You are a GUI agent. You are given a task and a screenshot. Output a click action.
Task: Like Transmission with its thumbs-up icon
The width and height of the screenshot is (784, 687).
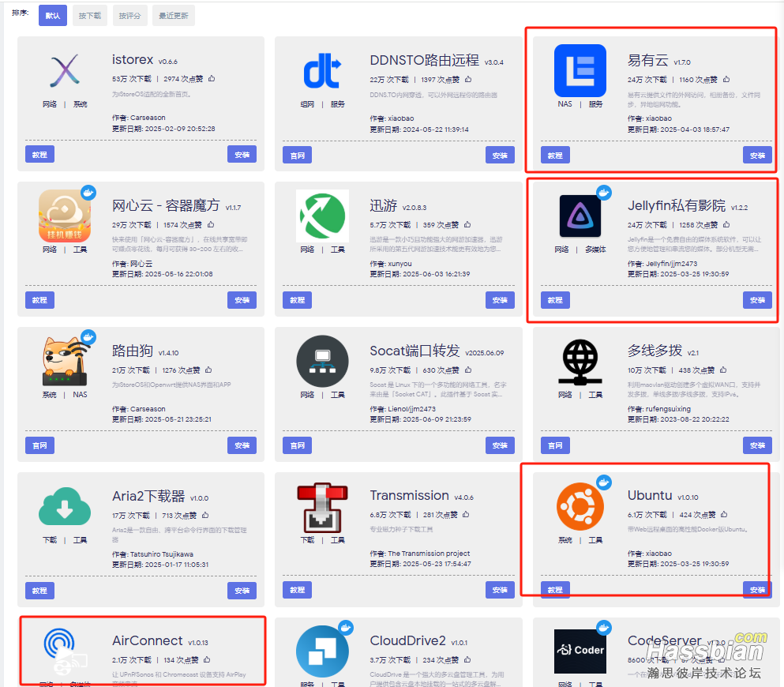click(x=466, y=514)
